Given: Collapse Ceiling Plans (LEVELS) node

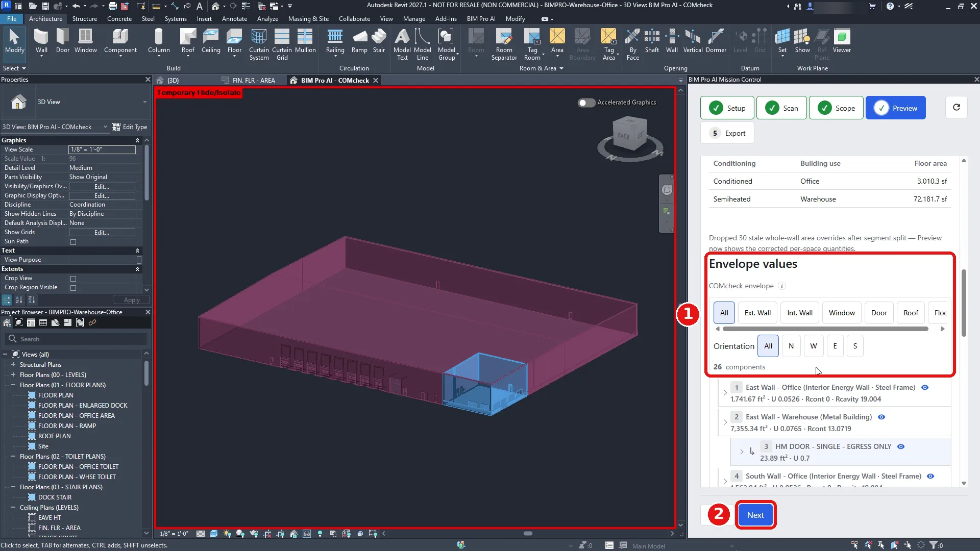Looking at the screenshot, I should [x=13, y=508].
